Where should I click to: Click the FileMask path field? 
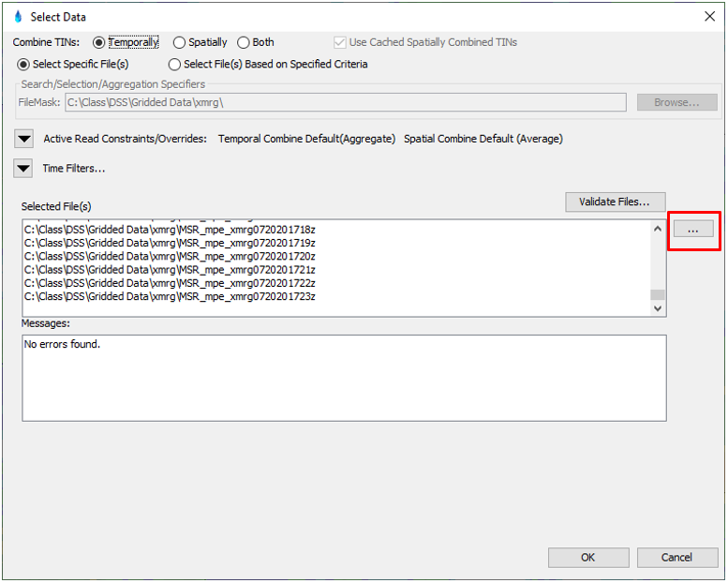pyautogui.click(x=346, y=102)
